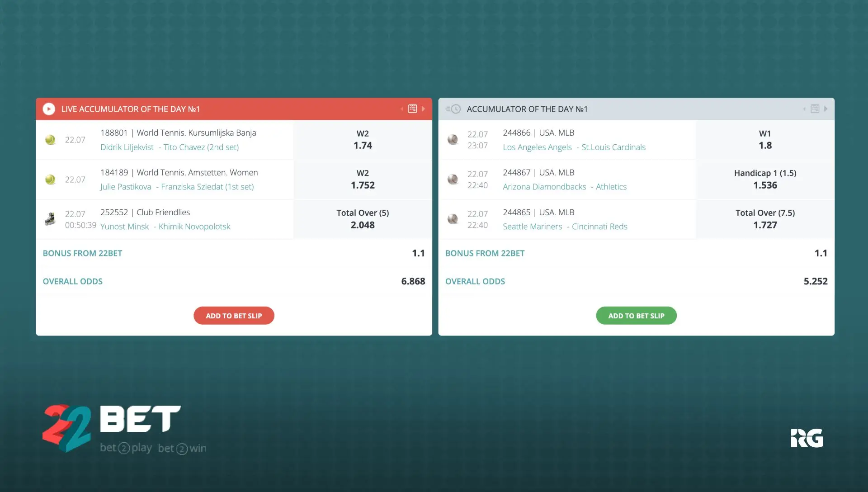The height and width of the screenshot is (492, 868).
Task: Select Total Over (7.5) odds 1.727
Action: [x=765, y=219]
